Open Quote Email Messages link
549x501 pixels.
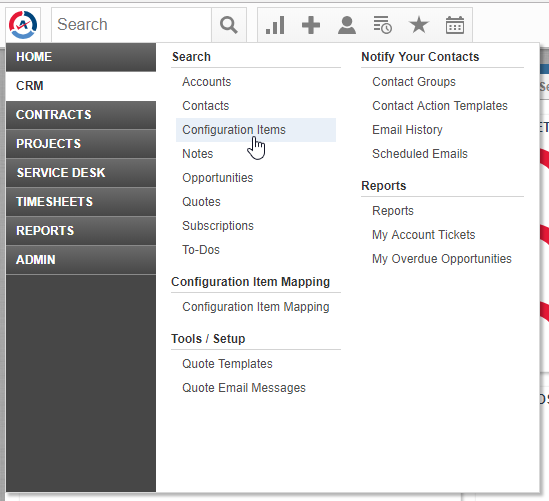click(244, 388)
